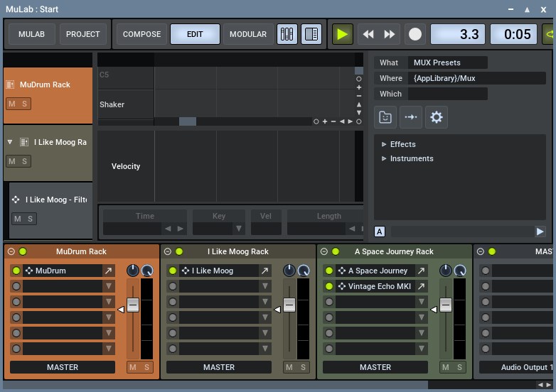Toggle the browser panel icon

coord(311,34)
